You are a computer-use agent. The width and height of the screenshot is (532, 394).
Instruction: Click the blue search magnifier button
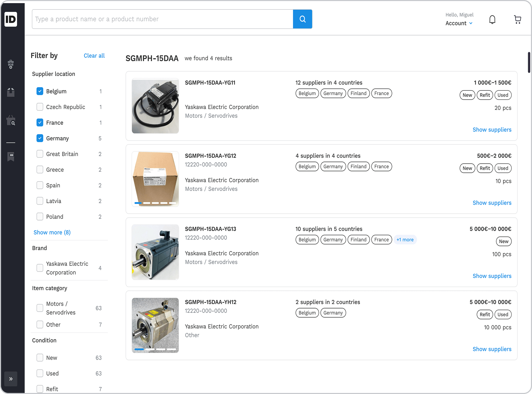[x=303, y=19]
